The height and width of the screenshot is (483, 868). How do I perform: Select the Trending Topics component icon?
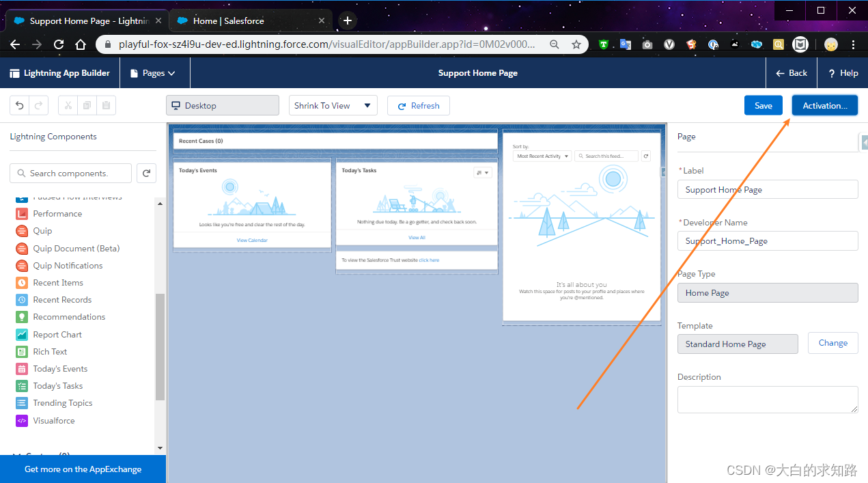coord(22,403)
